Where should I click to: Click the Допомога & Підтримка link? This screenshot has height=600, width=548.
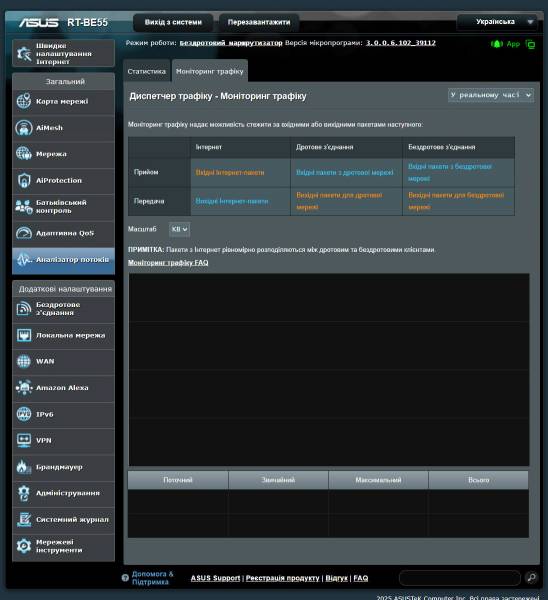(x=152, y=578)
